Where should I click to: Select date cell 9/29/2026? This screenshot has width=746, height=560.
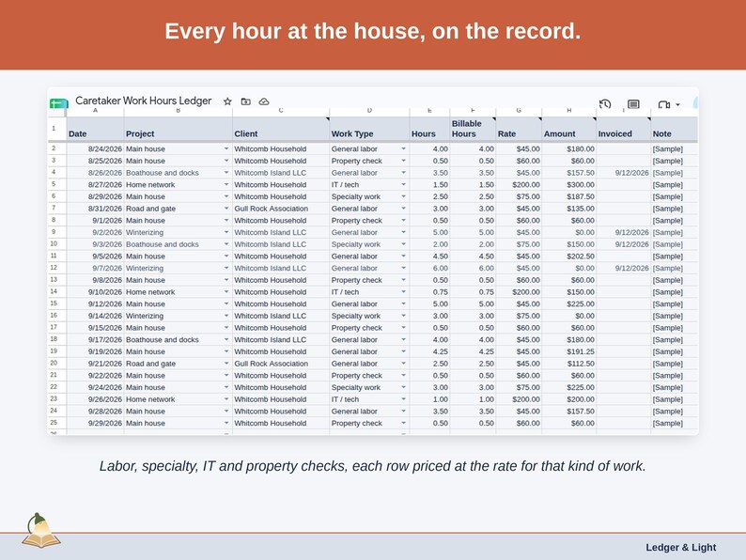pyautogui.click(x=95, y=423)
